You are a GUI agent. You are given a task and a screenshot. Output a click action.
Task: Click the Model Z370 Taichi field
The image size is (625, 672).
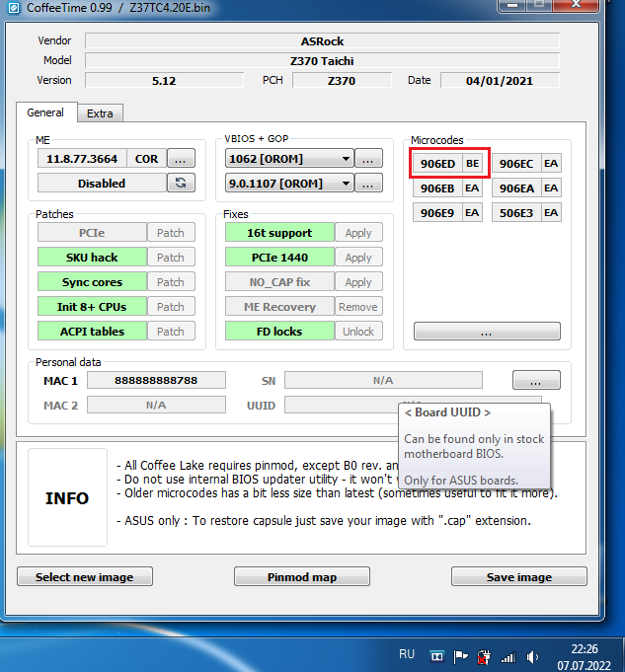tap(323, 61)
